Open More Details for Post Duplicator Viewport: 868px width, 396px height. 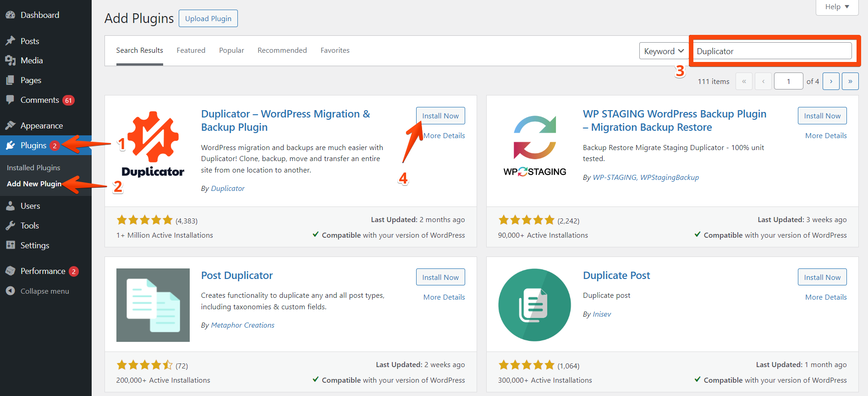(x=444, y=297)
